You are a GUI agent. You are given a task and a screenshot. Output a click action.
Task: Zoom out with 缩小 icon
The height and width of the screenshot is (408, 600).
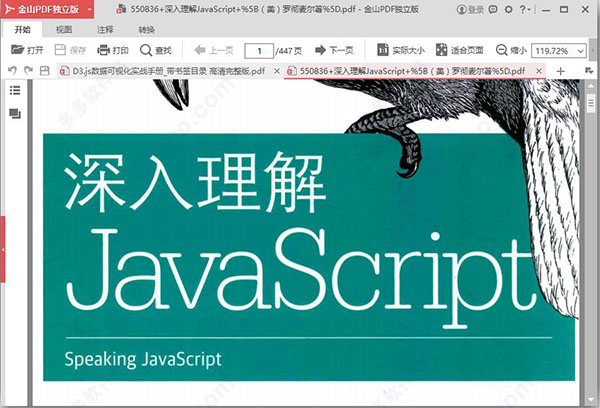[x=501, y=50]
